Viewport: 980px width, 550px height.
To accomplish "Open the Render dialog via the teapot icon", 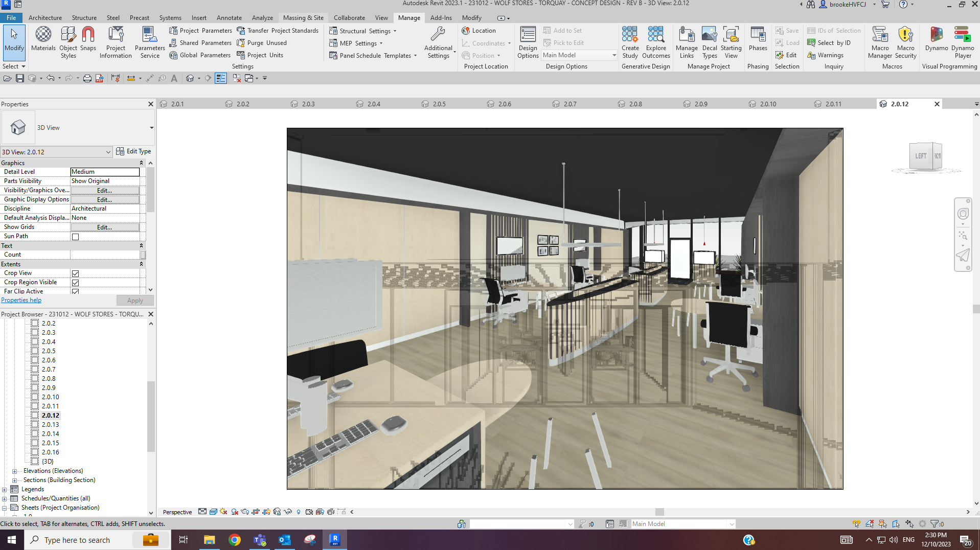I will [x=244, y=512].
